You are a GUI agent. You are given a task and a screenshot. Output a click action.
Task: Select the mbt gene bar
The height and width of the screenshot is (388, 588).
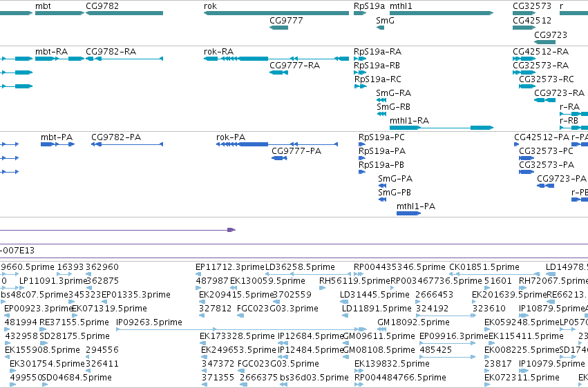(59, 13)
